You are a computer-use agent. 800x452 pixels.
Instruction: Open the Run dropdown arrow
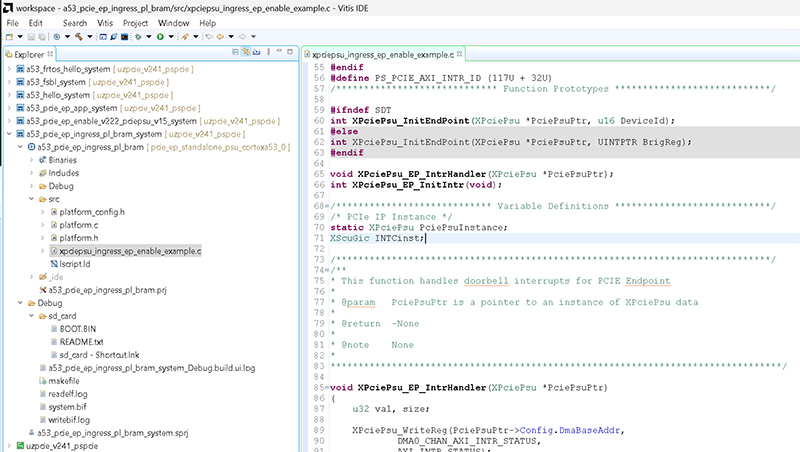171,37
